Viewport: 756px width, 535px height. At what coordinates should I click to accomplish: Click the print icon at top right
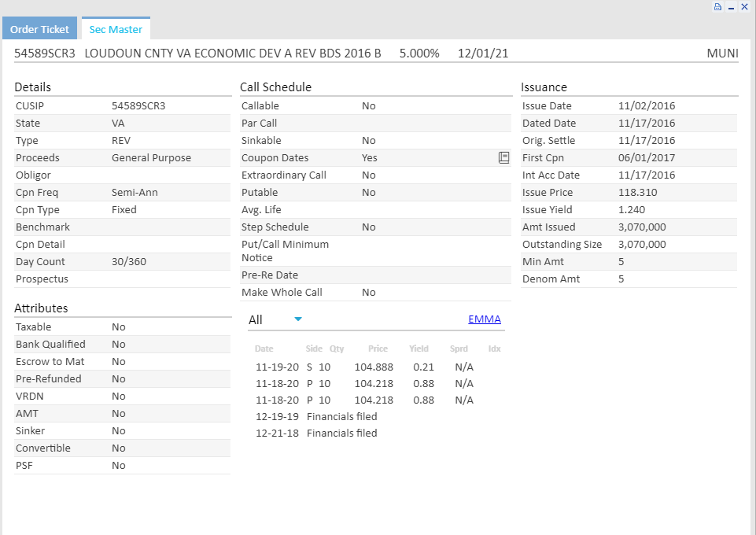[x=718, y=7]
